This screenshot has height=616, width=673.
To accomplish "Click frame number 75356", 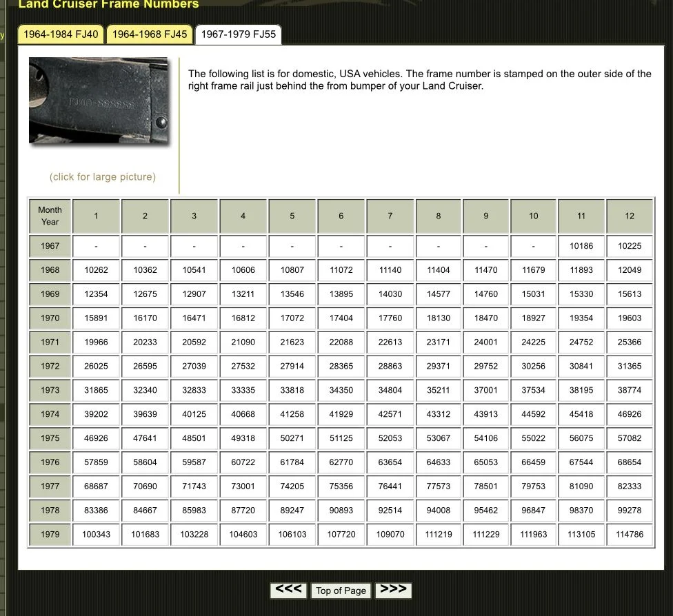I will click(x=341, y=486).
